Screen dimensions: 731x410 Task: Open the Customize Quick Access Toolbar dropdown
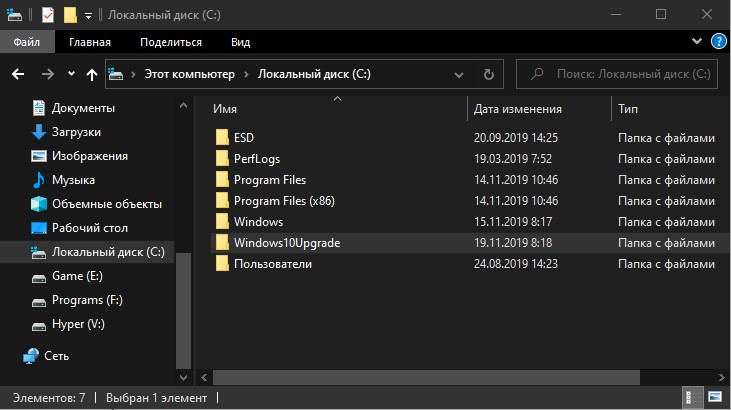[88, 16]
